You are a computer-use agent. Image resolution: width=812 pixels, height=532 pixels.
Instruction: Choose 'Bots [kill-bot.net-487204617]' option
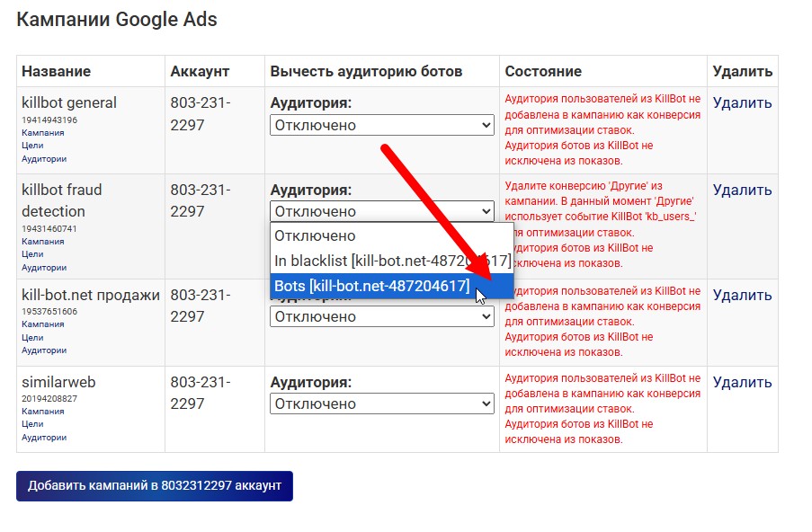pos(391,286)
